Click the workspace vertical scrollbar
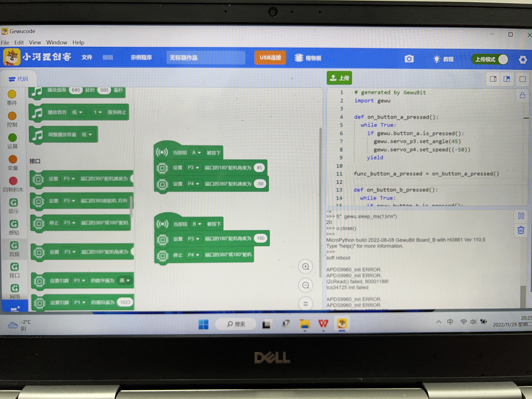This screenshot has width=532, height=399. coord(320,203)
